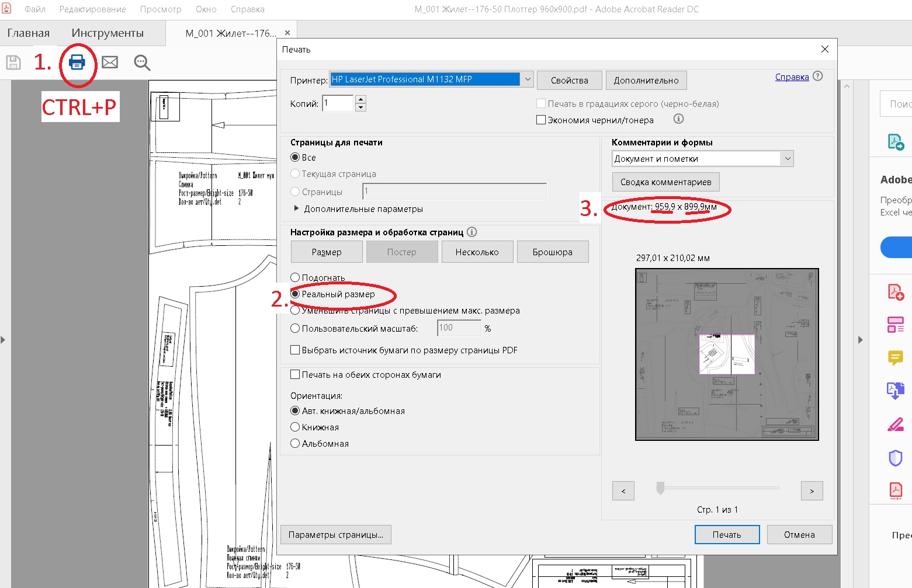Screen dimensions: 912x588
Task: Click the custom scale percent field
Action: pos(459,328)
